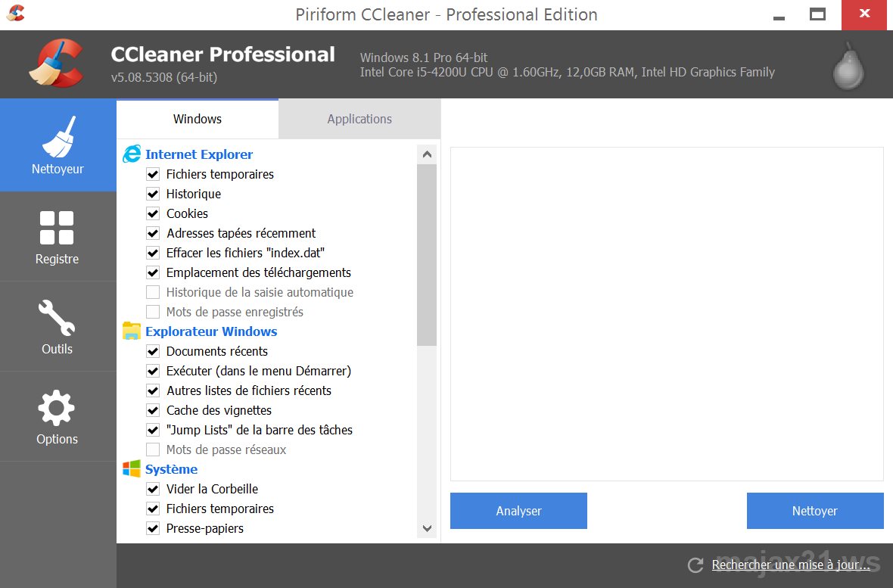Switch to the Applications tab

pos(359,119)
